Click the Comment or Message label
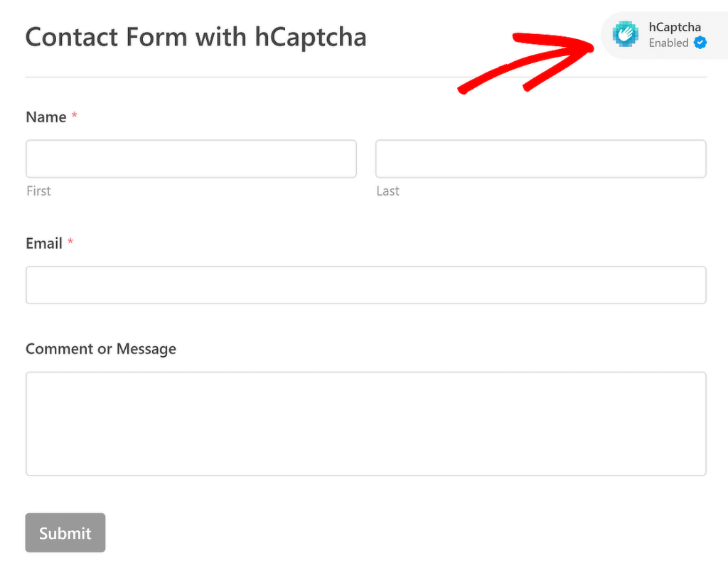Screen dimensions: 728x563 click(x=100, y=348)
